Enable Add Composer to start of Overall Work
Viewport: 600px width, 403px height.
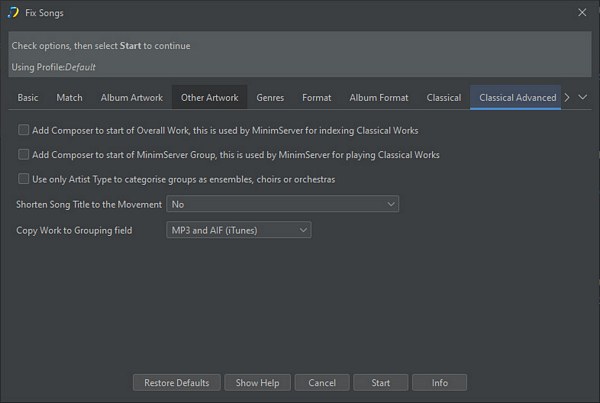(x=24, y=131)
